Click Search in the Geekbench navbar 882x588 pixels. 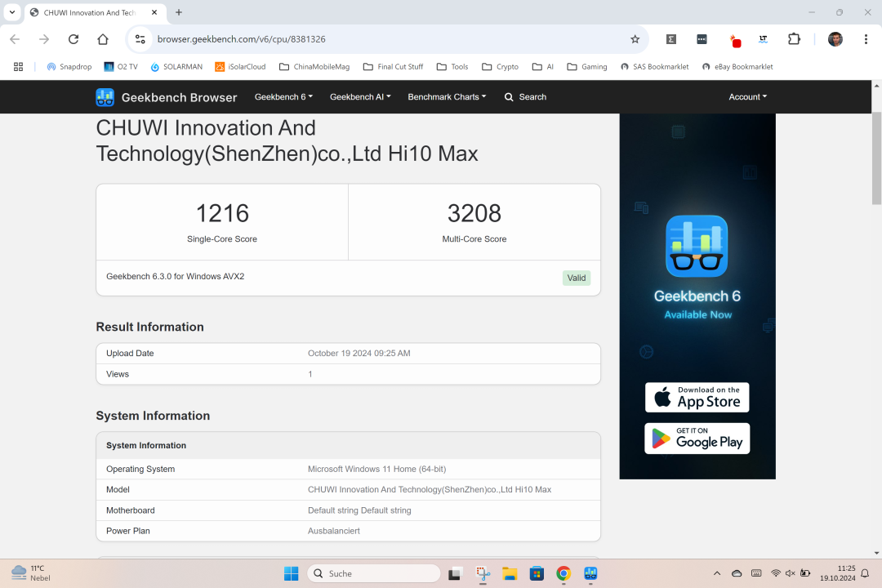click(525, 97)
